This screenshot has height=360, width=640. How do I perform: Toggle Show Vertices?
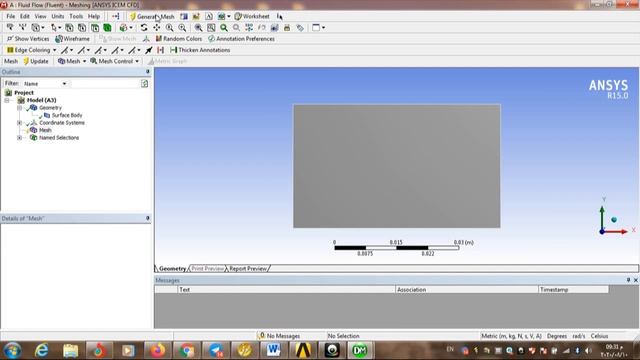pyautogui.click(x=28, y=39)
